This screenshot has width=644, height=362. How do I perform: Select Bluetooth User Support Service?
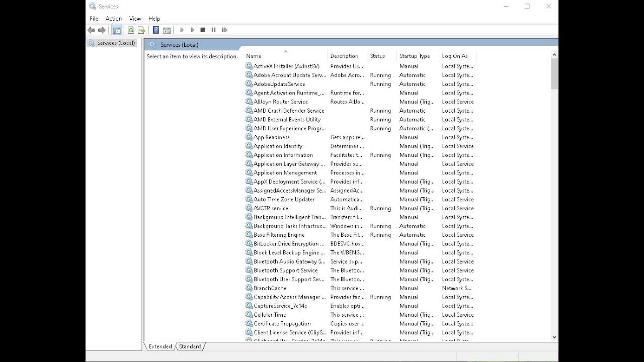pyautogui.click(x=360, y=280)
